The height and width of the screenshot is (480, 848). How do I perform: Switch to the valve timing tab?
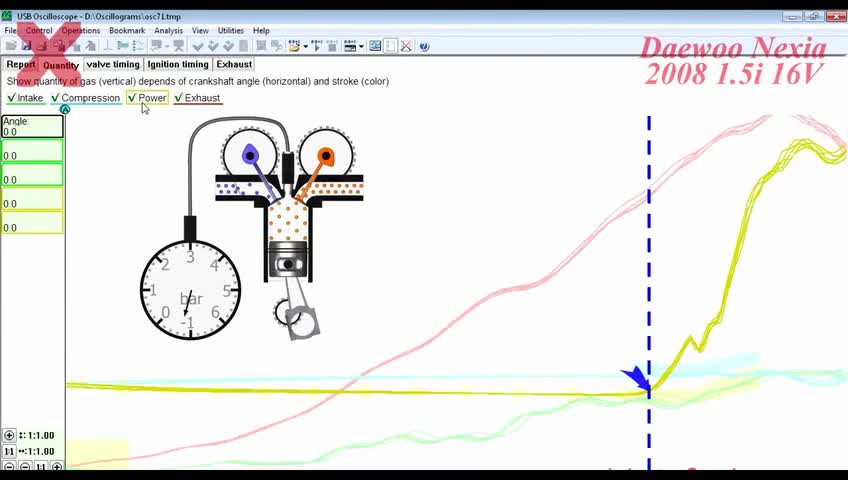coord(113,64)
